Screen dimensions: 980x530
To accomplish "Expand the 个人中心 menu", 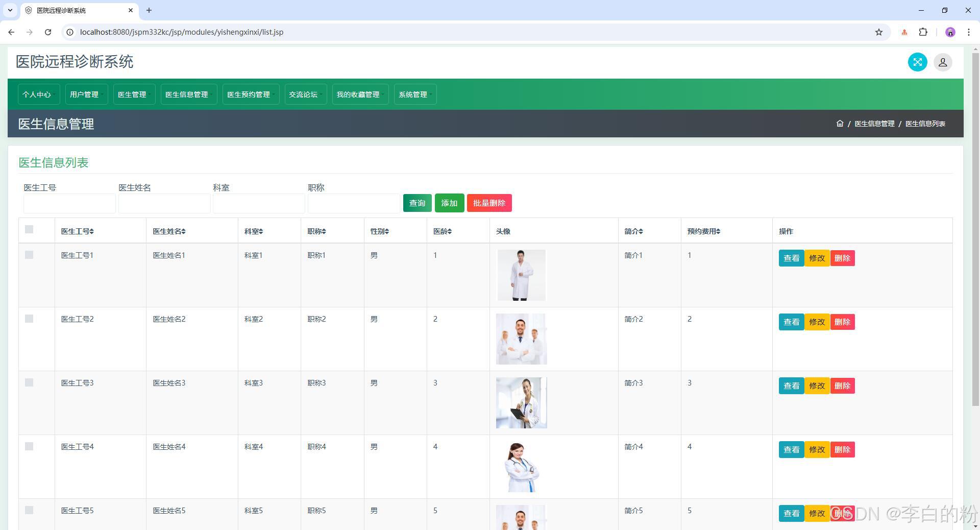I will click(x=38, y=94).
